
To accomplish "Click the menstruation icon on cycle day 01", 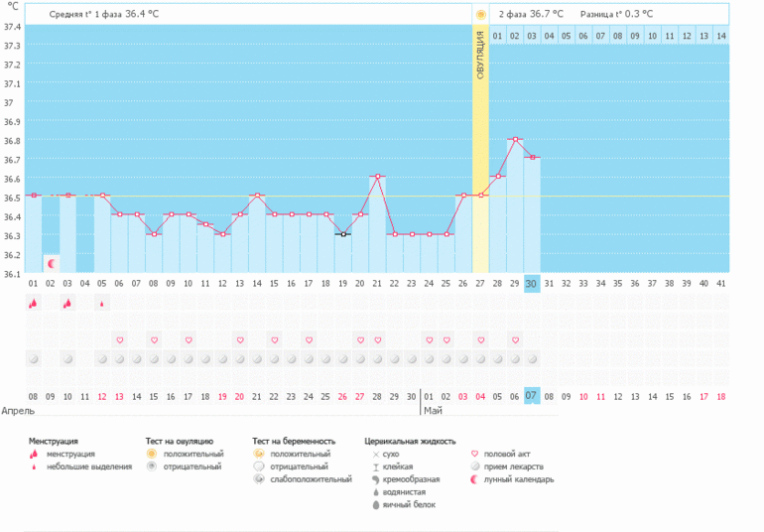I will [33, 304].
